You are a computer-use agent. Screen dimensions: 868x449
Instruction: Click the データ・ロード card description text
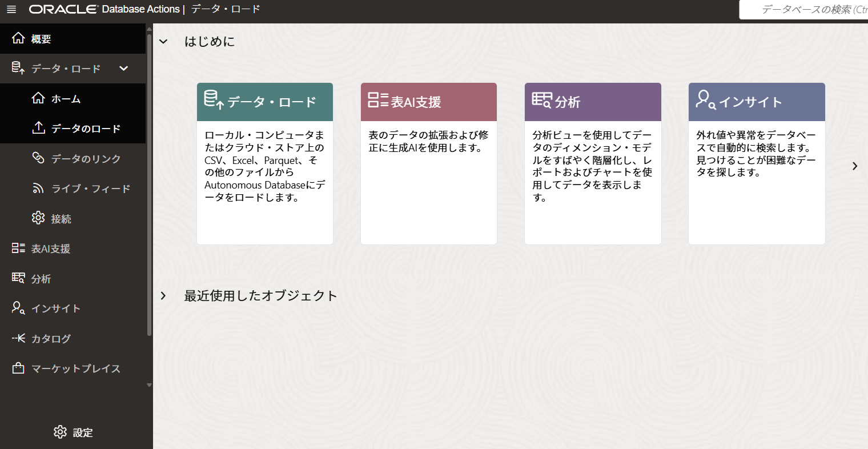click(265, 166)
